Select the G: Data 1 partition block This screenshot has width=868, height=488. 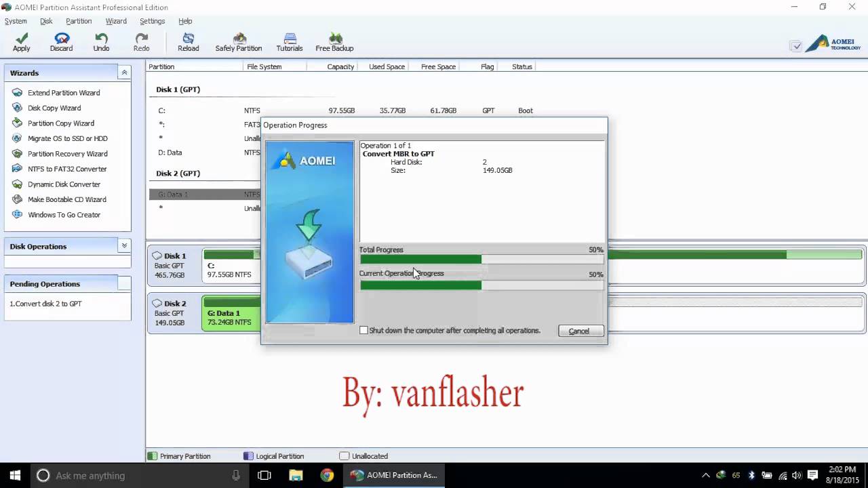pos(231,313)
